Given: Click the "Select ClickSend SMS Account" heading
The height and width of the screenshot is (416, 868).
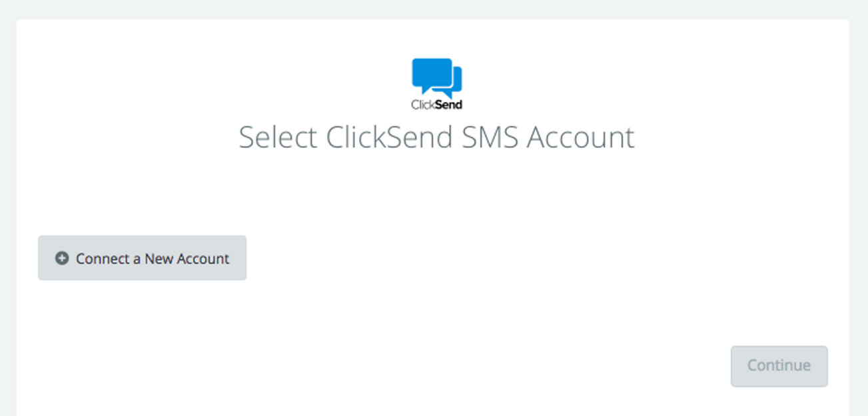Looking at the screenshot, I should click(436, 137).
